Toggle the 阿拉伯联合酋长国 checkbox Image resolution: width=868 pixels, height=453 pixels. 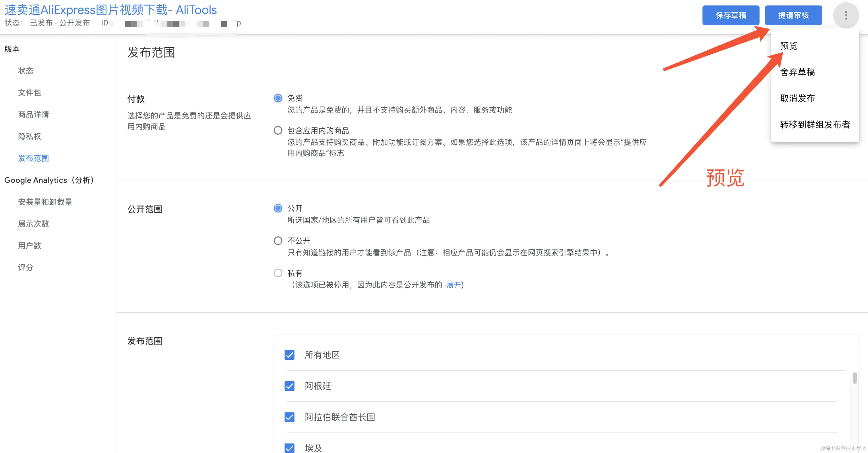click(x=289, y=417)
